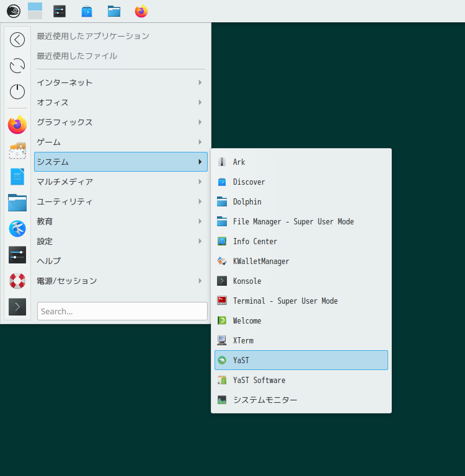Click in the Search... field of the launcher
465x476 pixels.
click(x=122, y=311)
